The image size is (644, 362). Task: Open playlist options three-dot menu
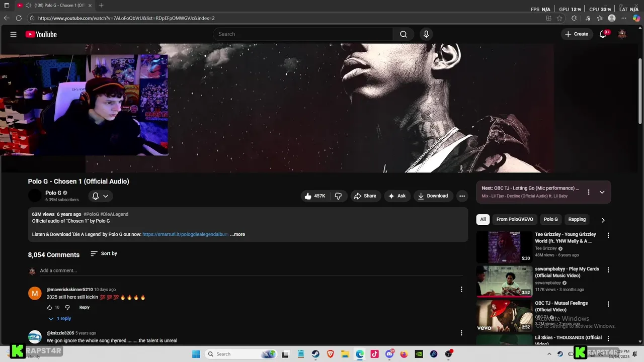(x=588, y=192)
